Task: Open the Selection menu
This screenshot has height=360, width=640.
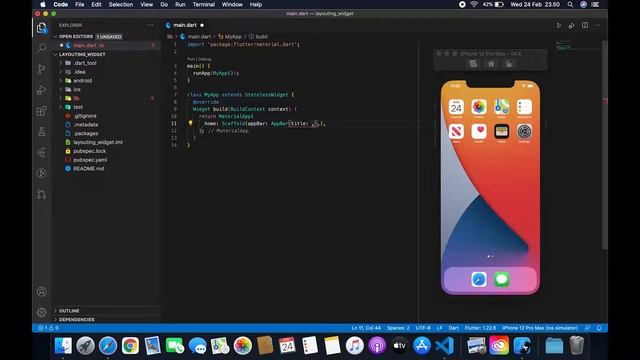Action: pos(121,4)
